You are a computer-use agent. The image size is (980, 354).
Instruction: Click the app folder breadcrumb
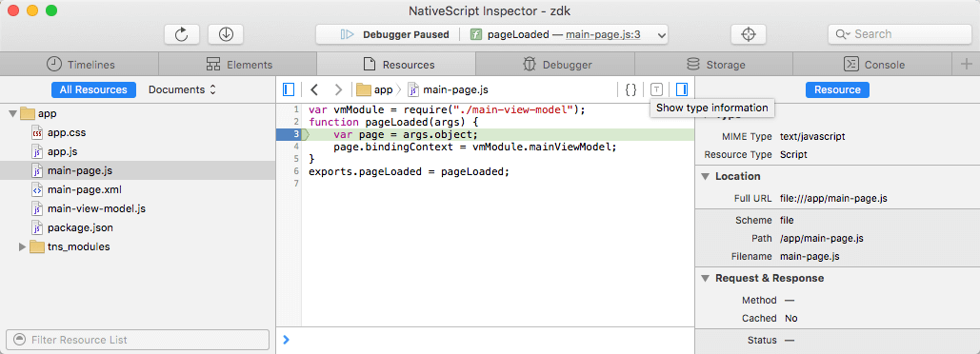(x=374, y=89)
